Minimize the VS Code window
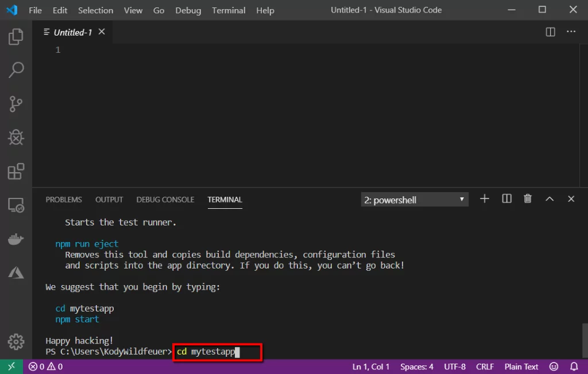 point(512,10)
